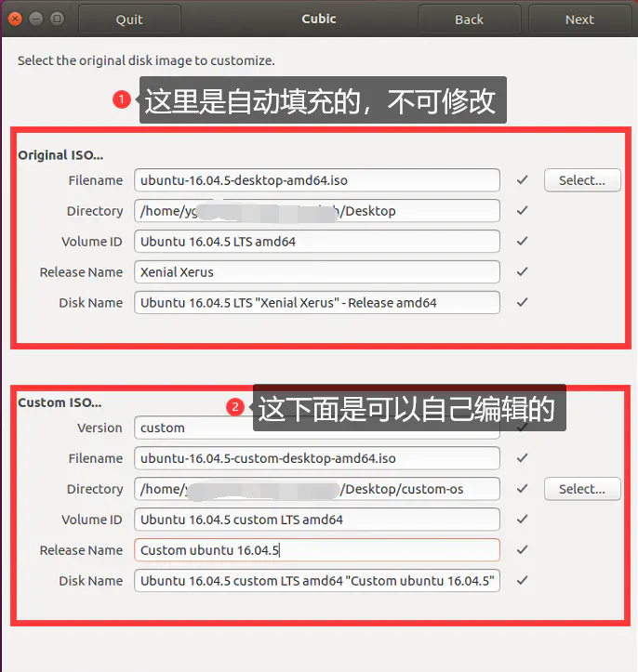Edit the Custom Disk Name field
This screenshot has width=638, height=672.
317,581
